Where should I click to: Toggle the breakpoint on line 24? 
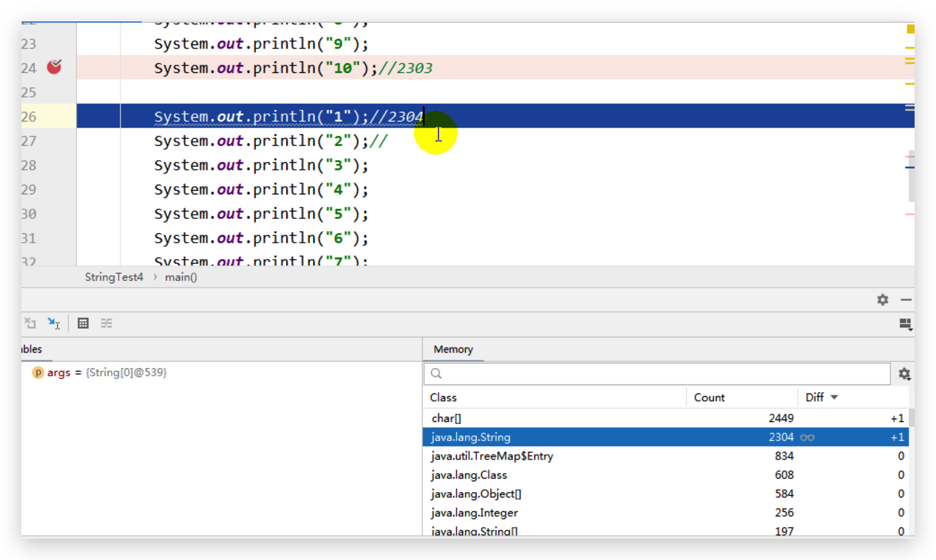point(54,67)
